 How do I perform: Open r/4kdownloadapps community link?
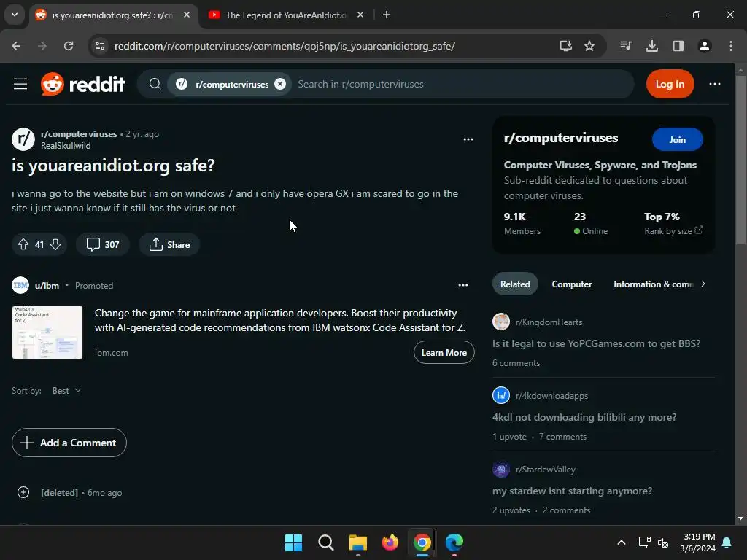pyautogui.click(x=551, y=396)
